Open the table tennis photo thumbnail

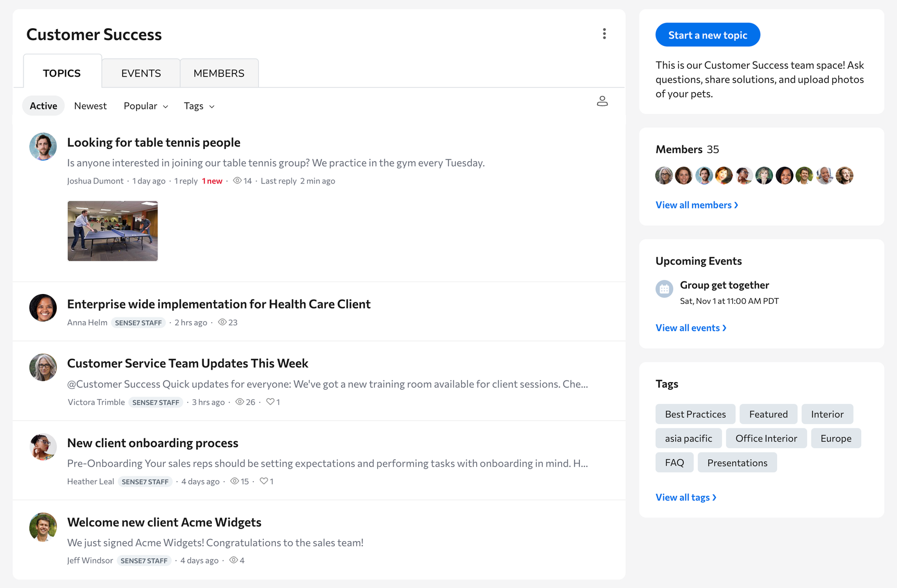113,231
